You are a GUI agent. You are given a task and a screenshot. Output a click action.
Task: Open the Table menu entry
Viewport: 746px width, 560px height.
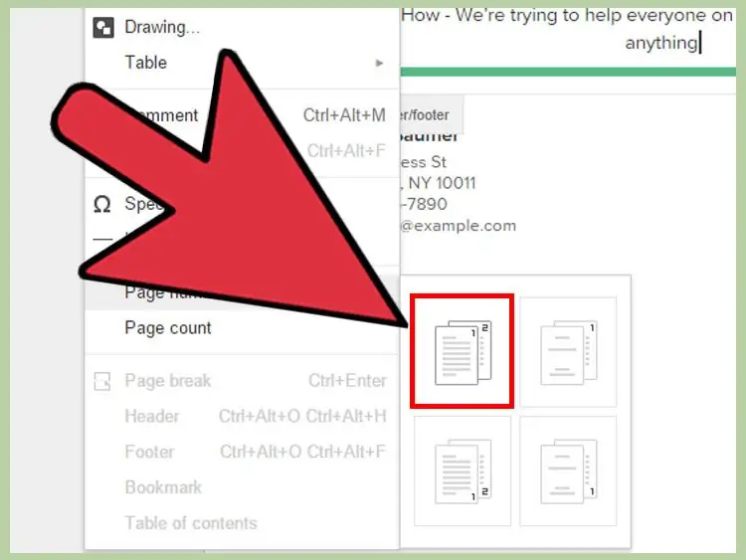(x=146, y=63)
